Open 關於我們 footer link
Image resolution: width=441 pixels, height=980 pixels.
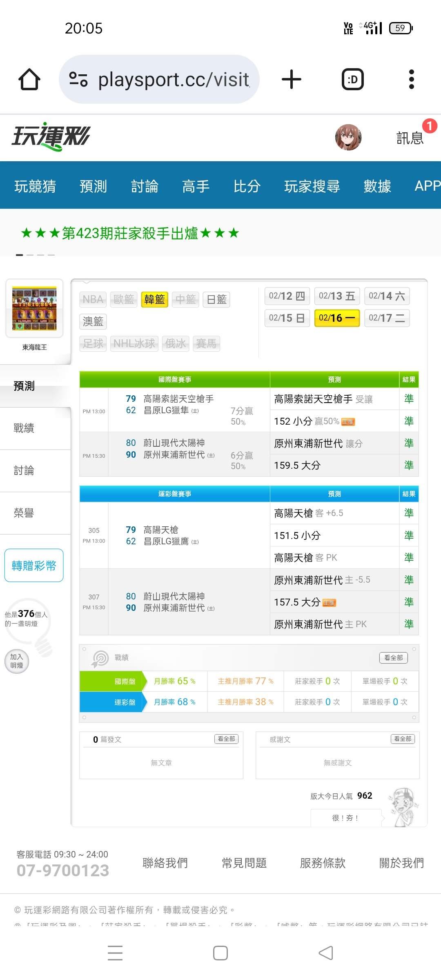(x=402, y=863)
